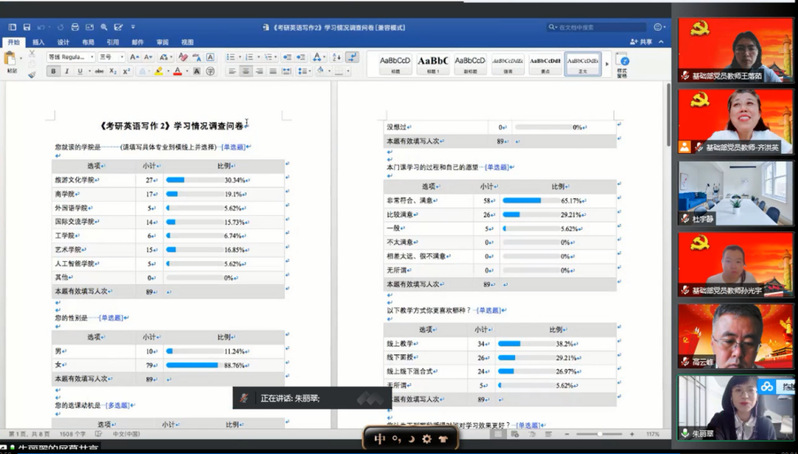Select the 标题 1 heading style
The image size is (798, 454).
pos(434,64)
